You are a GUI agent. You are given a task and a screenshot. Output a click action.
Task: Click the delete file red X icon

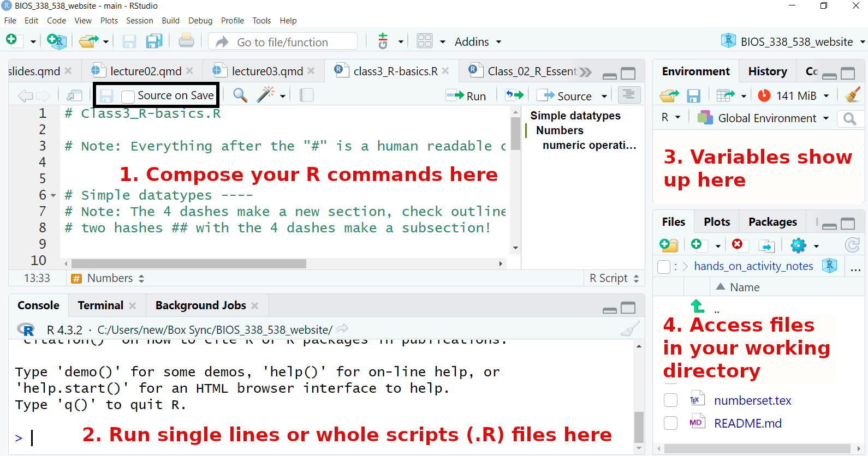point(737,245)
